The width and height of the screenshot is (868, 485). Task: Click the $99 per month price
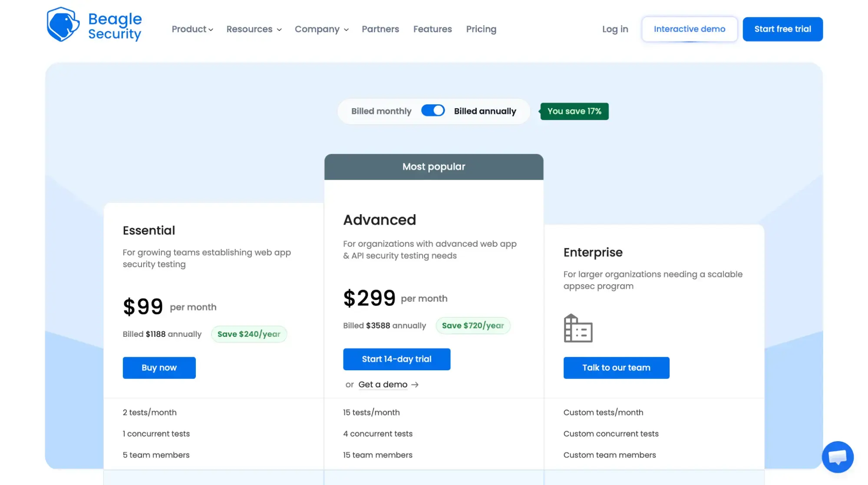click(x=169, y=306)
